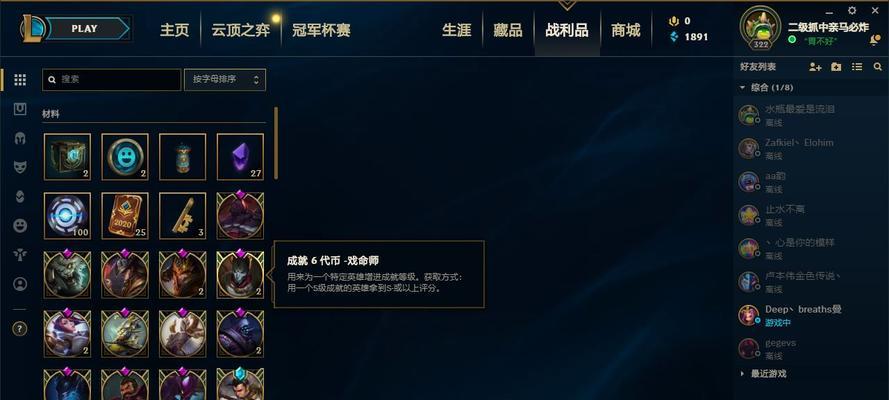Viewport: 889px width, 400px height.
Task: Select the emotes smiley filter icon
Action: 20,225
